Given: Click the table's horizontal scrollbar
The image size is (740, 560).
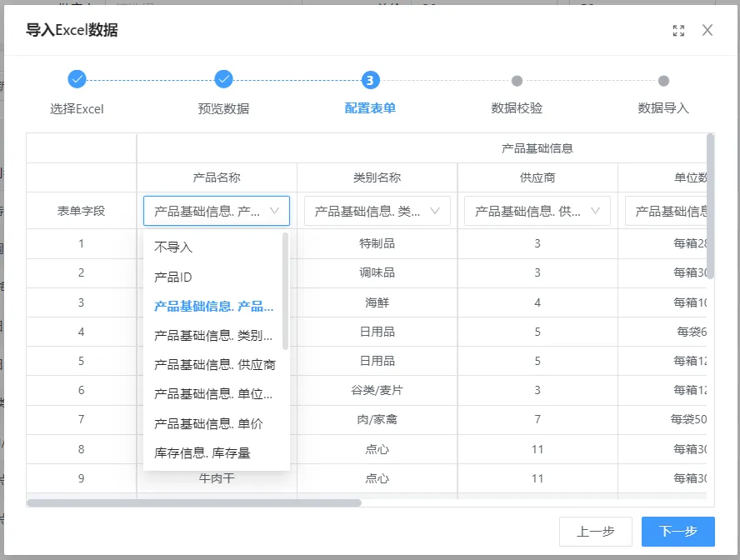Looking at the screenshot, I should 194,502.
